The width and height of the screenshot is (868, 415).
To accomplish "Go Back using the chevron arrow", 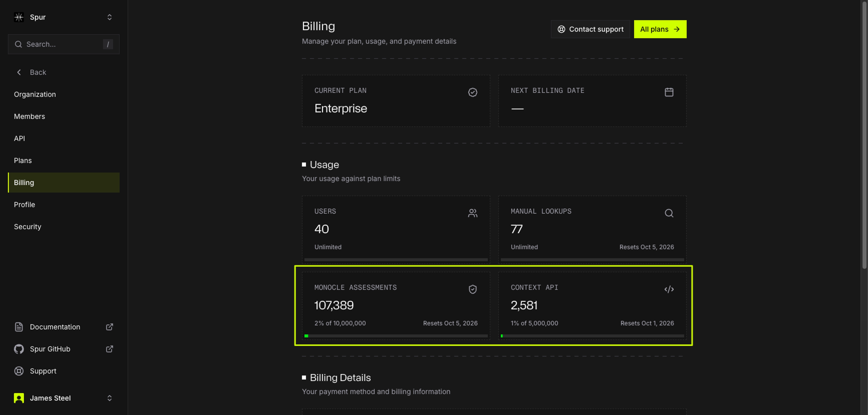I will (x=19, y=72).
